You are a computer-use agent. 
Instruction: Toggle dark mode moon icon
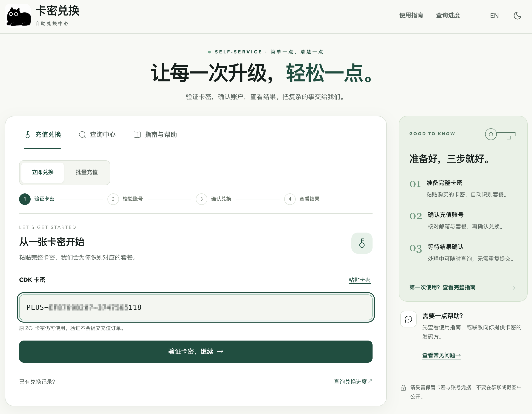(x=517, y=16)
